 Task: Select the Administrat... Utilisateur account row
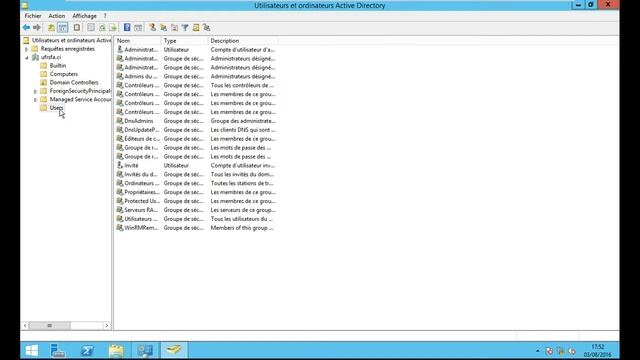196,49
